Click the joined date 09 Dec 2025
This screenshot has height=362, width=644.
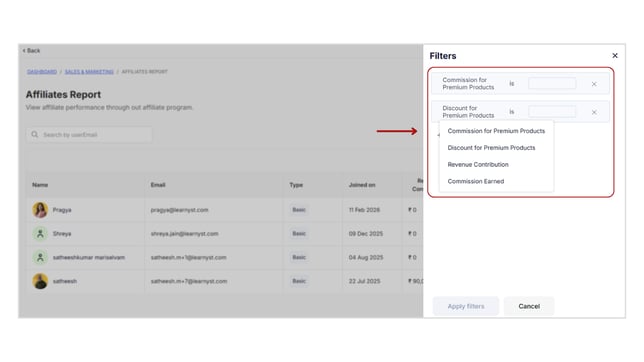pos(366,234)
